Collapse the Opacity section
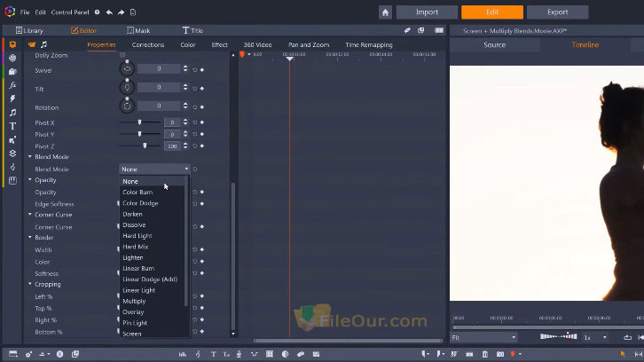Screen dimensions: 644x362 pos(29,180)
